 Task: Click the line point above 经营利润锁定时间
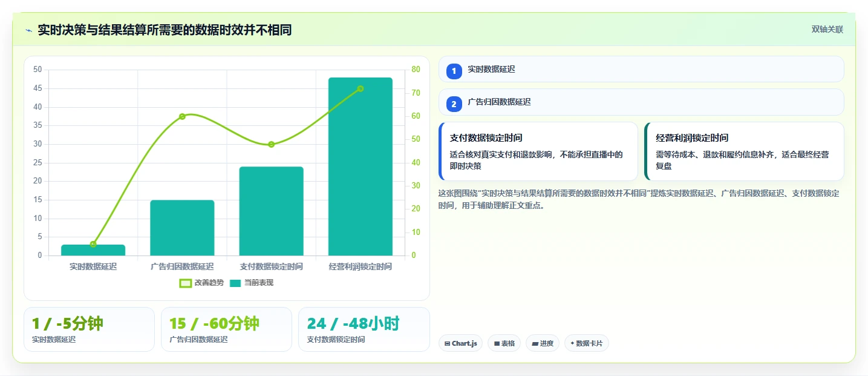tap(361, 88)
